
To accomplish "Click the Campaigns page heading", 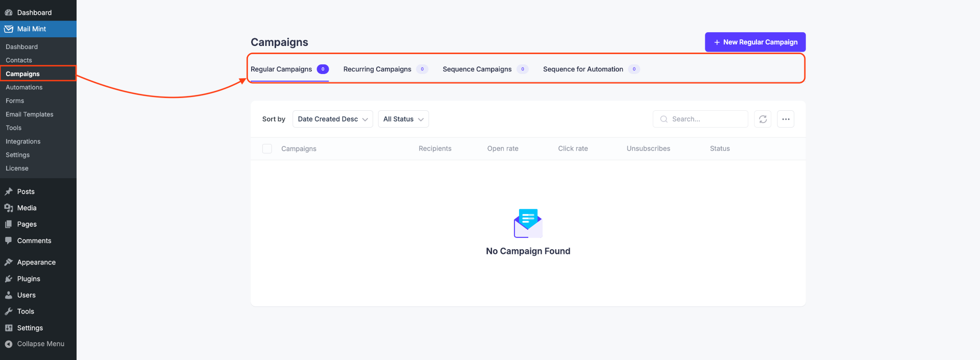I will (x=279, y=42).
